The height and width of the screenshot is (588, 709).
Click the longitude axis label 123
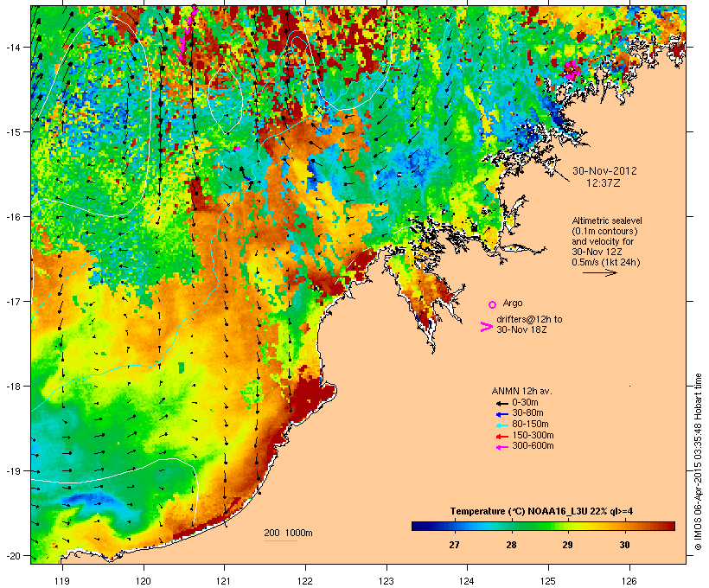386,581
